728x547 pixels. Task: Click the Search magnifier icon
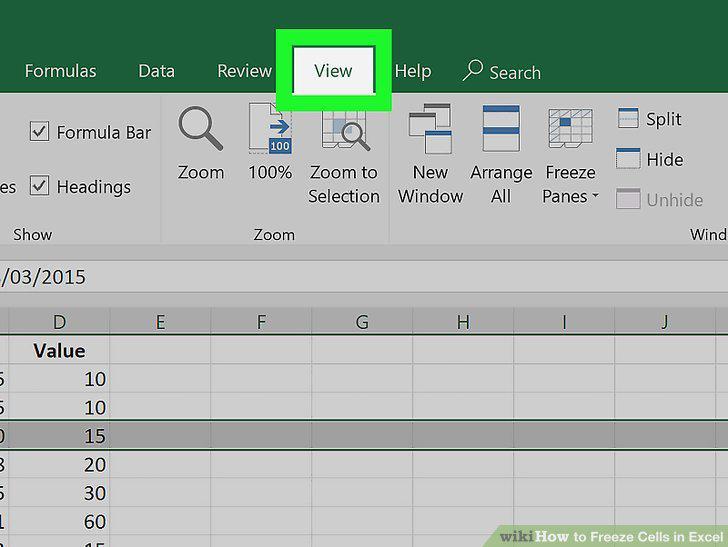pos(473,71)
